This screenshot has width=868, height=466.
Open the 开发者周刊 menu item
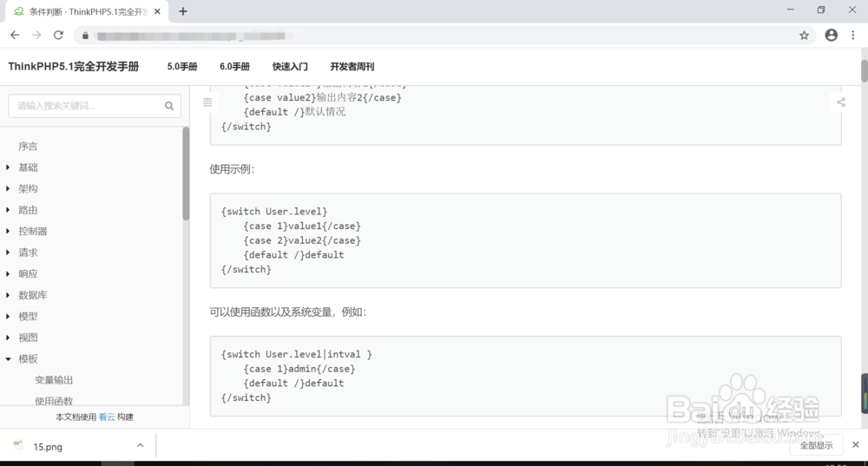(352, 67)
